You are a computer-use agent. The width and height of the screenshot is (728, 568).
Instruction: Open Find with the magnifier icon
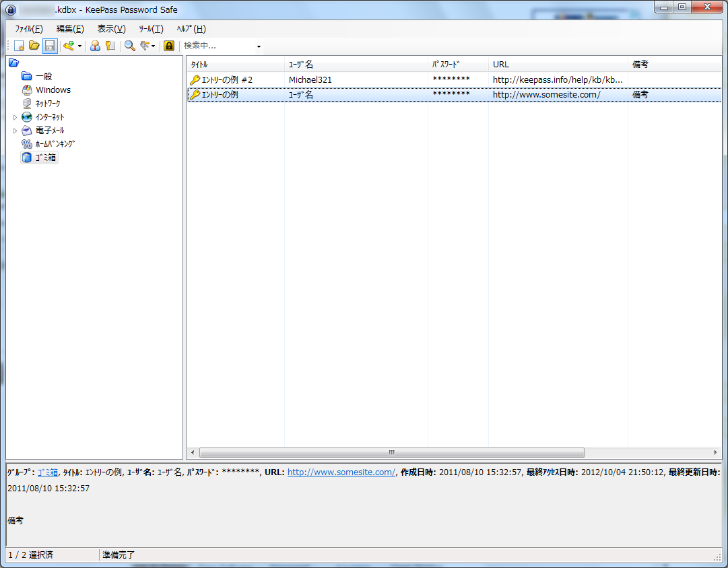tap(129, 46)
